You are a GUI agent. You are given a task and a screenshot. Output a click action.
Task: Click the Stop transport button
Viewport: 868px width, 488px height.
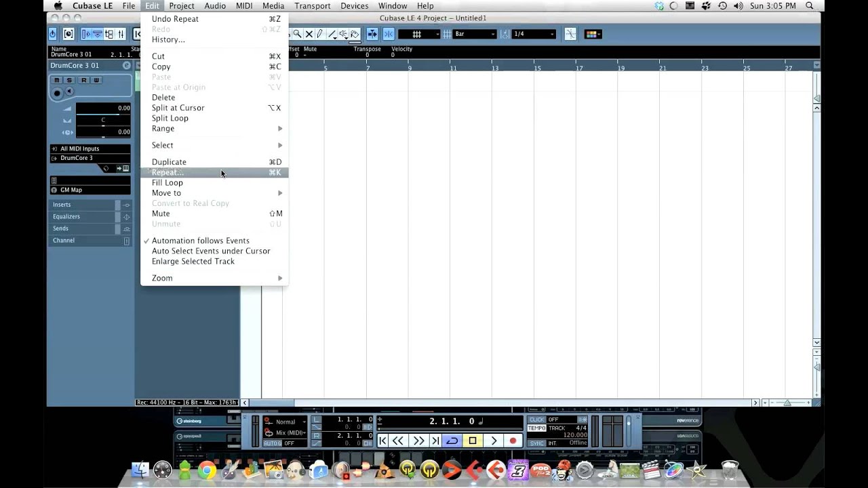[x=473, y=441]
